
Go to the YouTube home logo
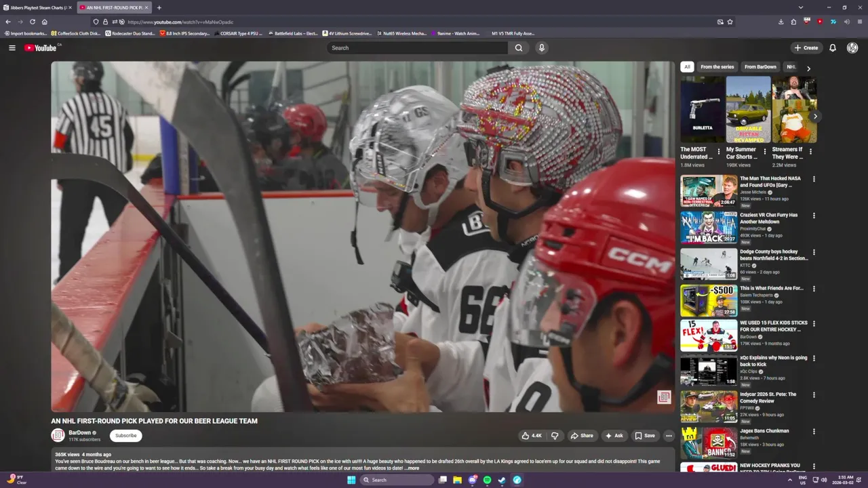point(42,47)
